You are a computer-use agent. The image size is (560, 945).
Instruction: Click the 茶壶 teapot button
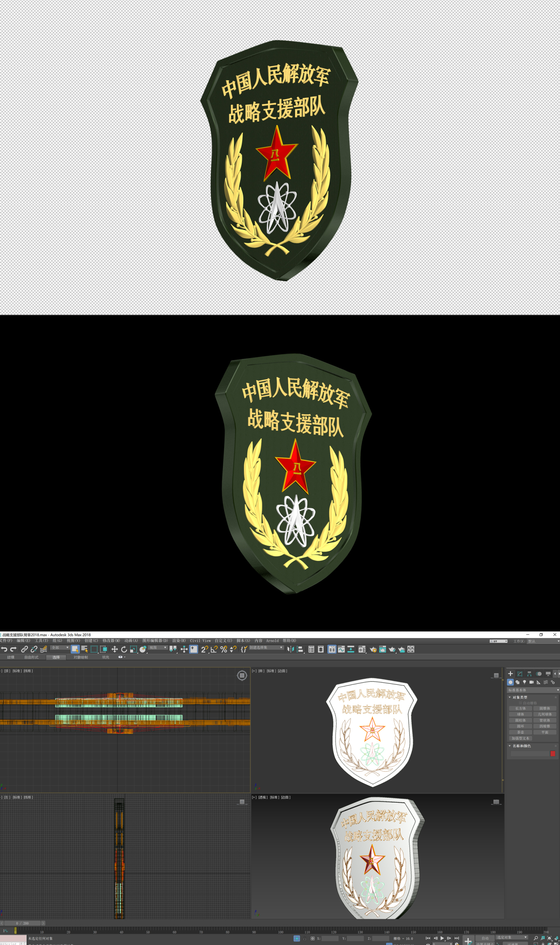[520, 732]
